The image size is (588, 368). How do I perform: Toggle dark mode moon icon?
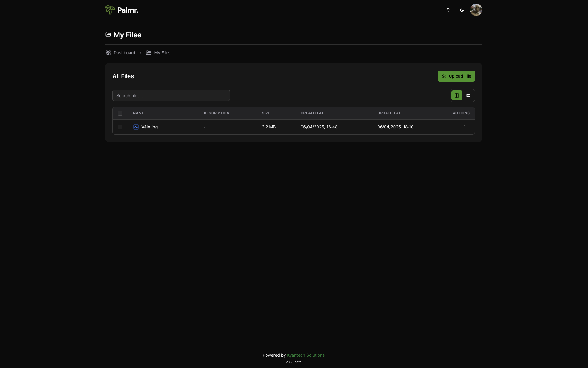point(462,10)
